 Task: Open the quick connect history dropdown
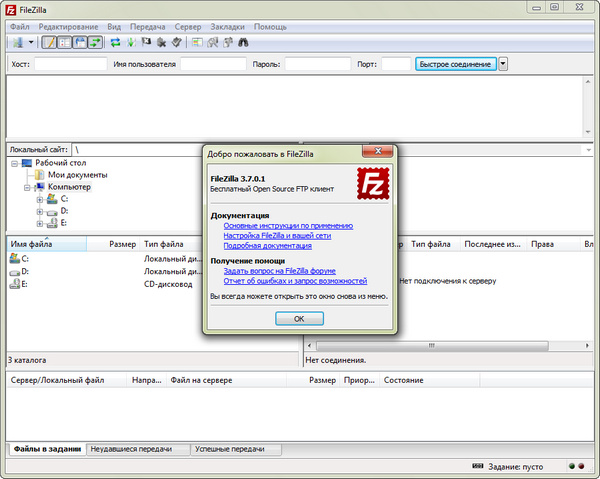(503, 64)
